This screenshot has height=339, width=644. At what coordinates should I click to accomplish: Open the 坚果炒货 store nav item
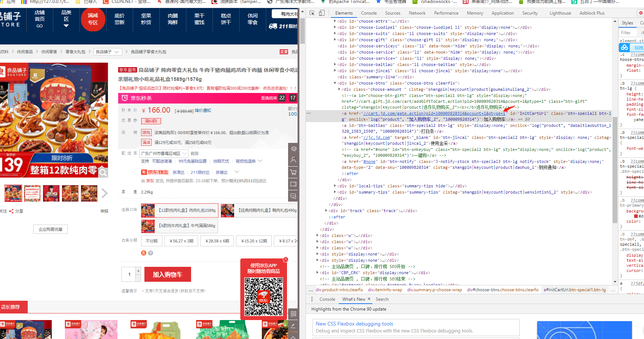tap(146, 19)
